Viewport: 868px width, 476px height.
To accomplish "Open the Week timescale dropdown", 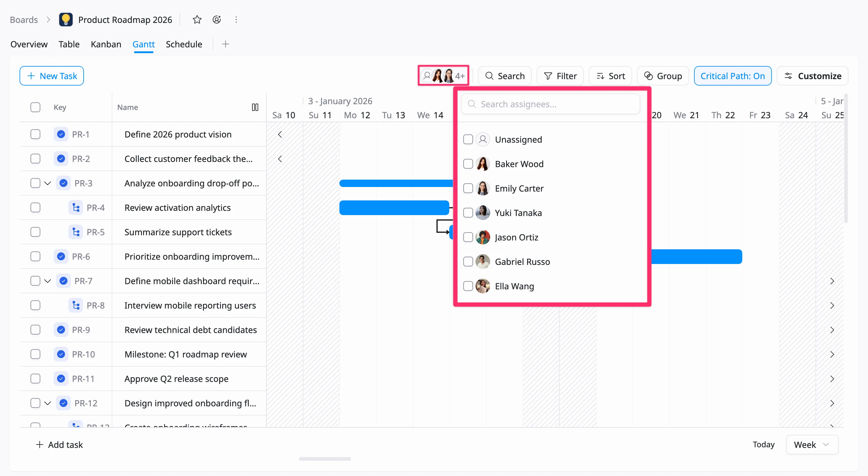I will coord(812,445).
